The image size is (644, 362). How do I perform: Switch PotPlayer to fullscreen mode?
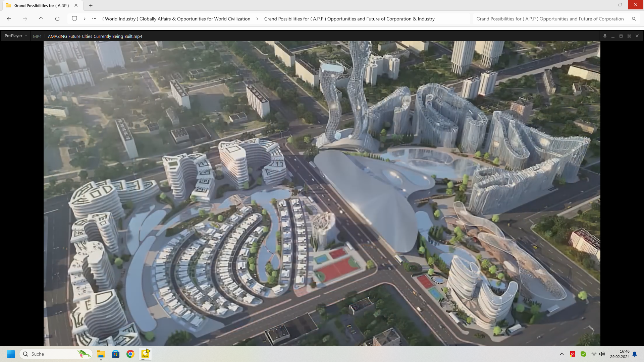[629, 36]
